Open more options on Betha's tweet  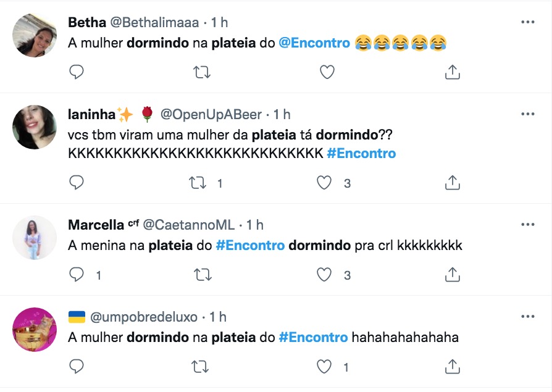coord(527,22)
